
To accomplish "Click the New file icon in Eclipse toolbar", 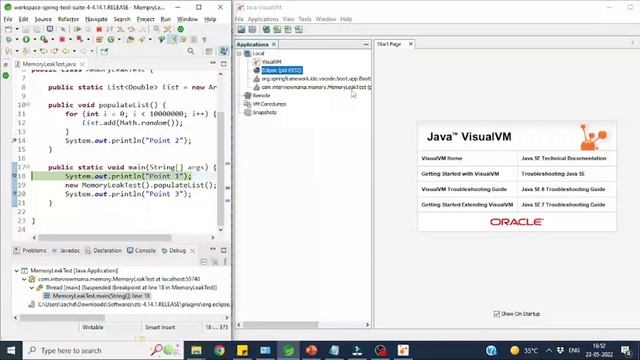I will click(x=8, y=29).
